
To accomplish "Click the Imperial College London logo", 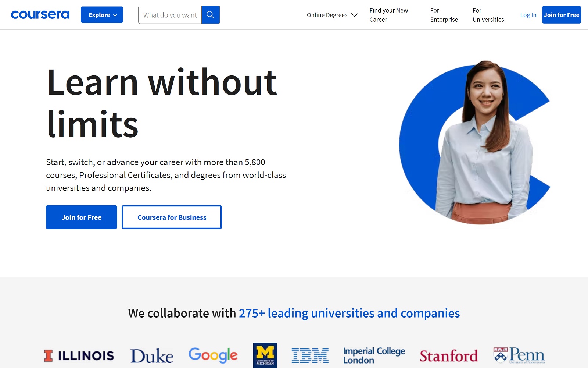I will 374,355.
